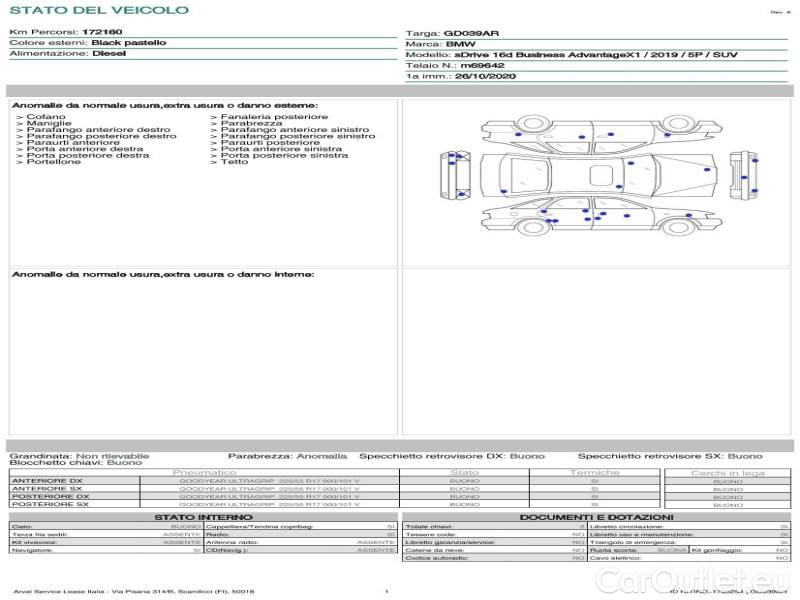This screenshot has height=600, width=800.
Task: Select the ANTERIORE SX tyre row label
Action: click(x=47, y=489)
